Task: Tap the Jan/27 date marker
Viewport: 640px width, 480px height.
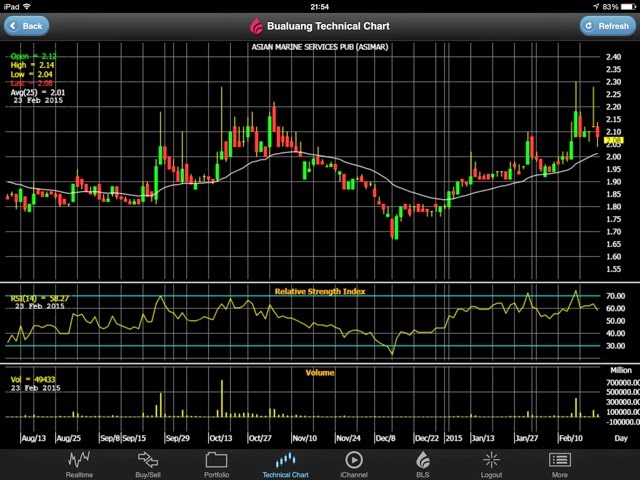Action: tap(527, 438)
